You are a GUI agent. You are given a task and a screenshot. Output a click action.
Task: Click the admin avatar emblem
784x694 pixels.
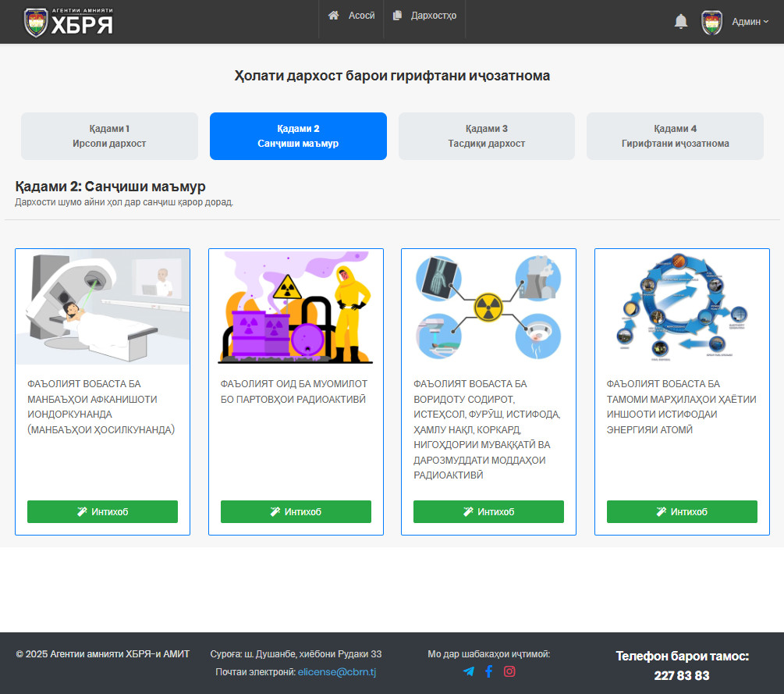pos(711,22)
